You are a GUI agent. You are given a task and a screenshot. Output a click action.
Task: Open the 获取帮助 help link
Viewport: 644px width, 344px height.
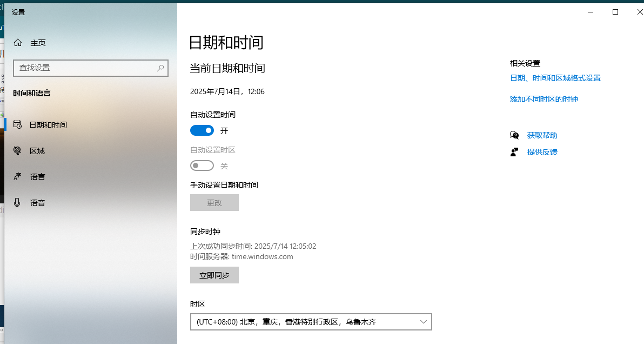(542, 135)
